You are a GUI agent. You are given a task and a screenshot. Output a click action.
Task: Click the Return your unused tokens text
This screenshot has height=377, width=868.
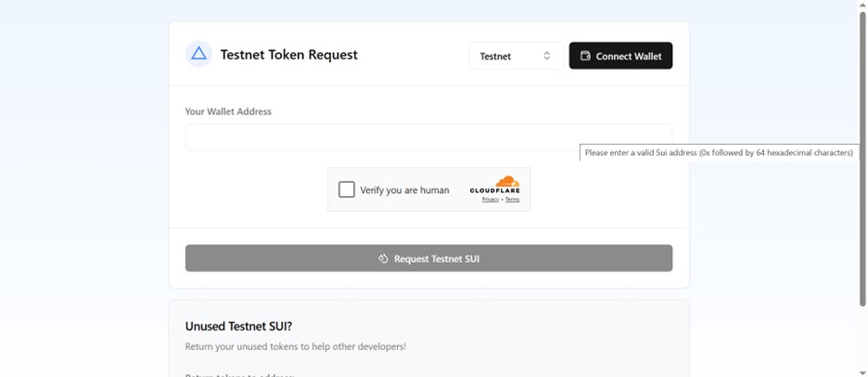click(296, 347)
